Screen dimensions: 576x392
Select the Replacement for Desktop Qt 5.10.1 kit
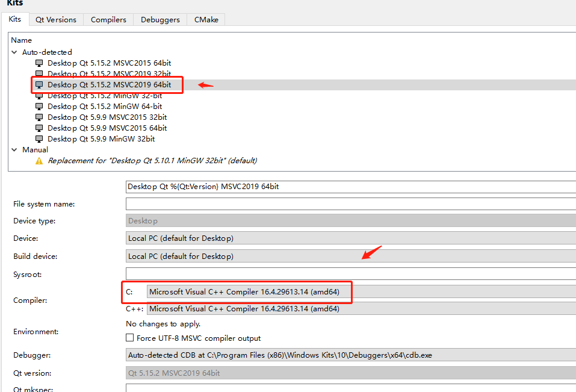tap(152, 161)
